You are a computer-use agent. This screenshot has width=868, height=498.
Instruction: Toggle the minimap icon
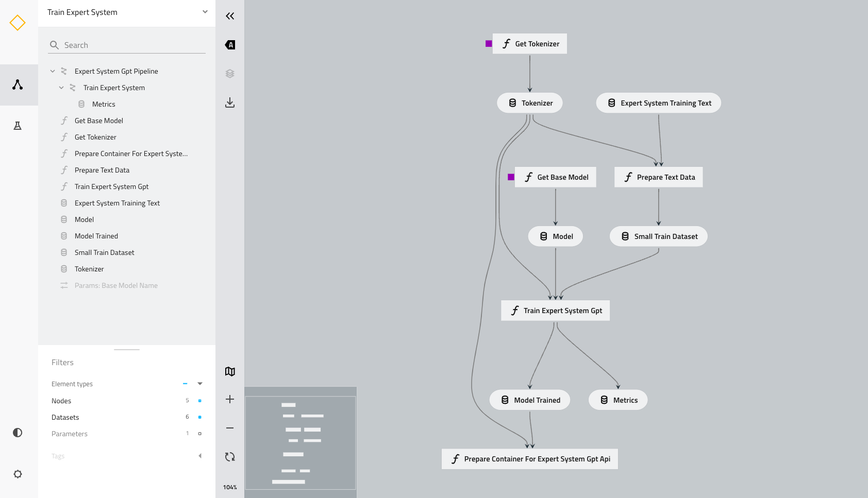point(230,371)
